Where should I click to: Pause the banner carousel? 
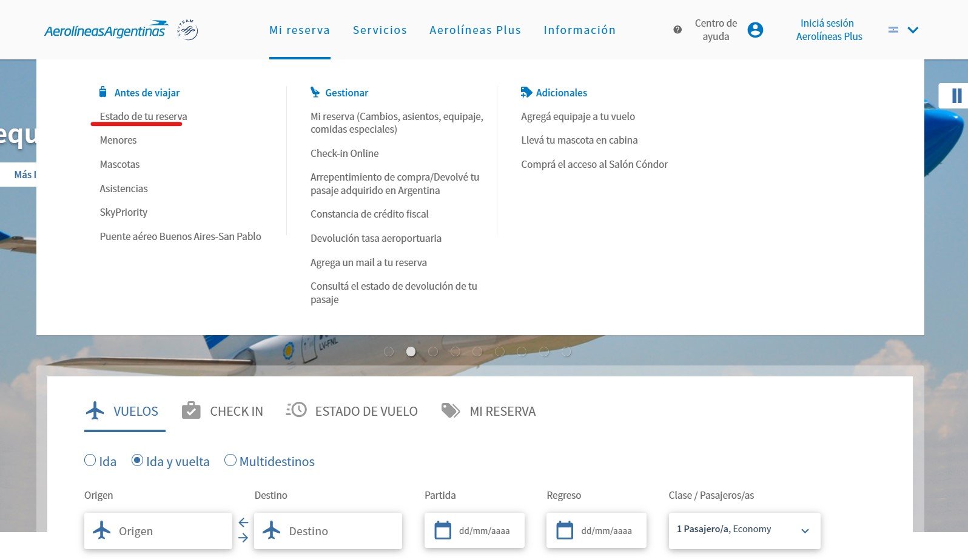tap(956, 96)
